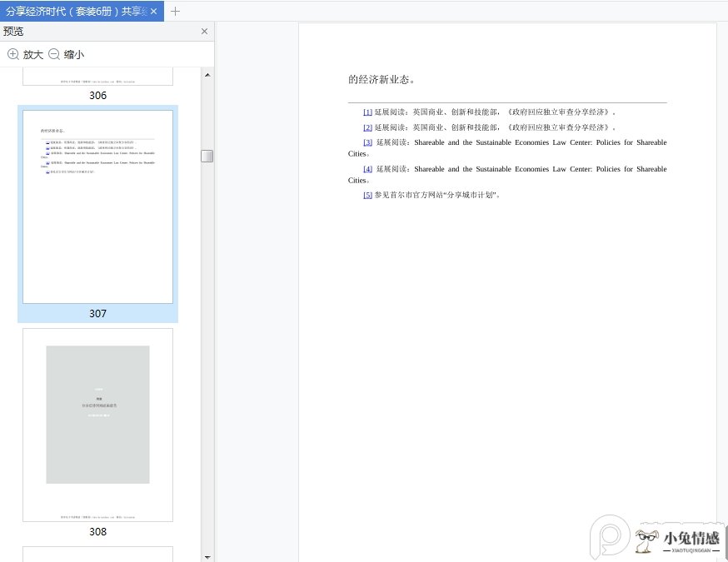Click page number label 308
This screenshot has width=728, height=562.
pos(98,532)
